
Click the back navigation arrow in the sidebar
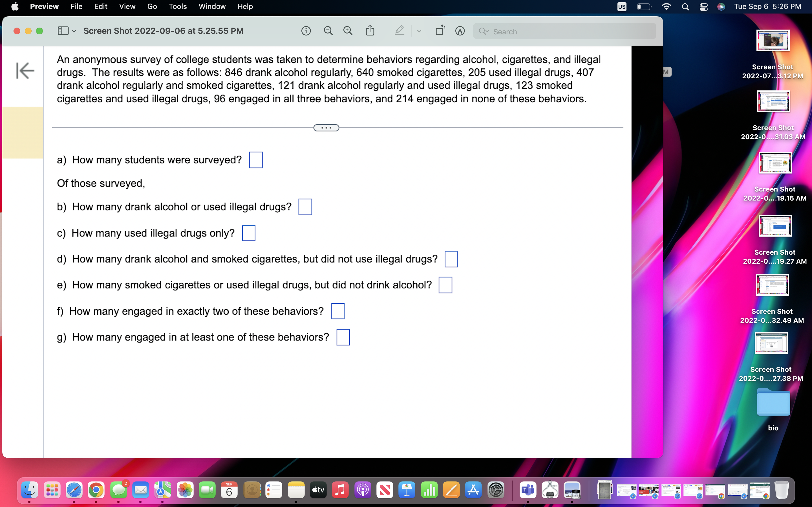[x=25, y=70]
